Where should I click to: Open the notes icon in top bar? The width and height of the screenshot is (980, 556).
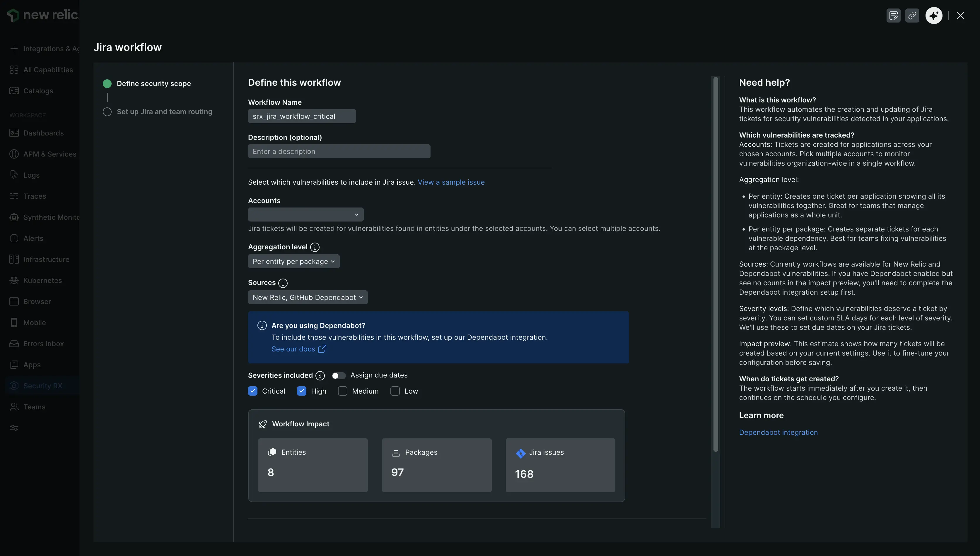pyautogui.click(x=893, y=16)
